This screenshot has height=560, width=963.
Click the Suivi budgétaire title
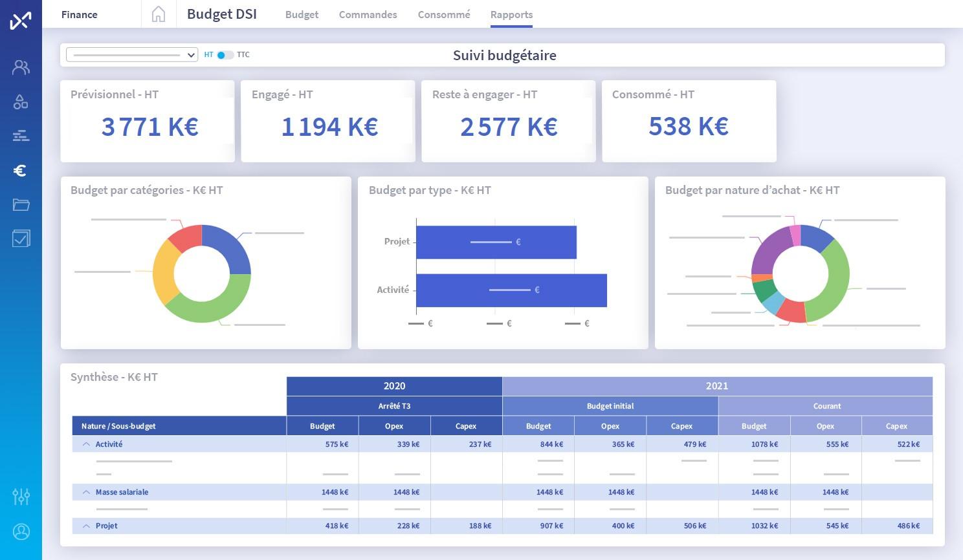tap(505, 55)
